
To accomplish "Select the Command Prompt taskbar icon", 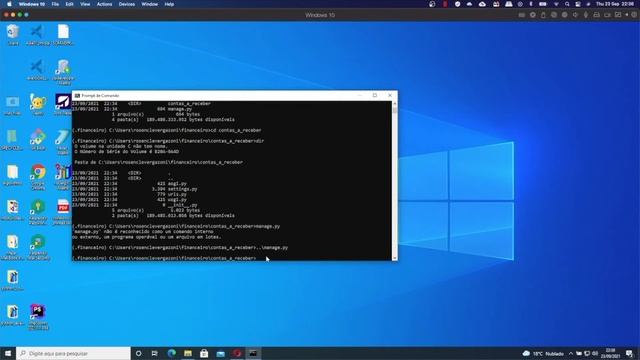I will point(253,353).
